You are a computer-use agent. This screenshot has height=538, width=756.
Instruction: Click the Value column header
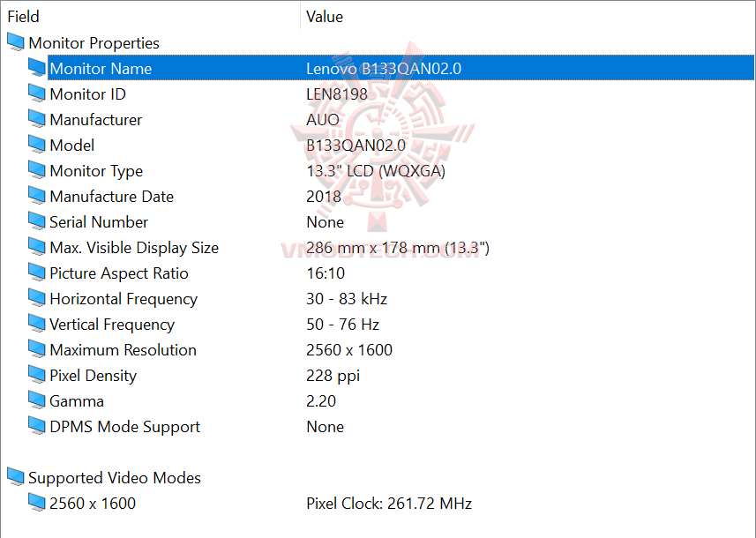pos(325,17)
